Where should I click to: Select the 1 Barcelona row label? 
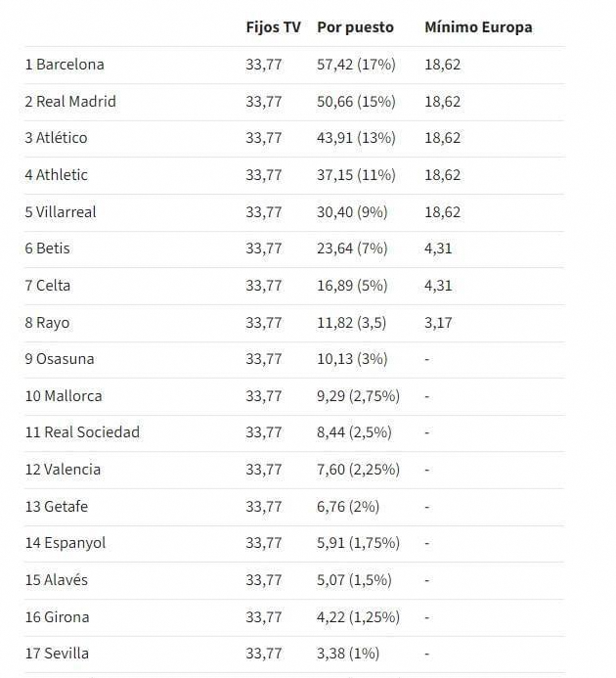point(65,65)
